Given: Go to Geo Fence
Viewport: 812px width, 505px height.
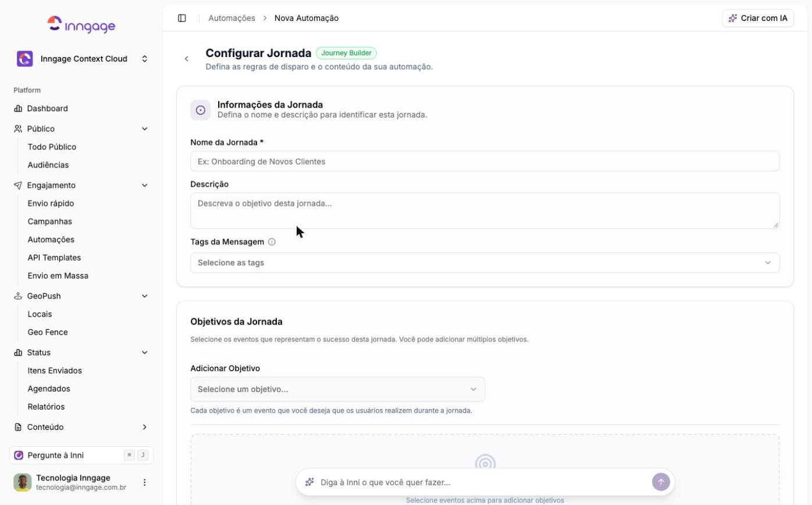Looking at the screenshot, I should click(48, 332).
